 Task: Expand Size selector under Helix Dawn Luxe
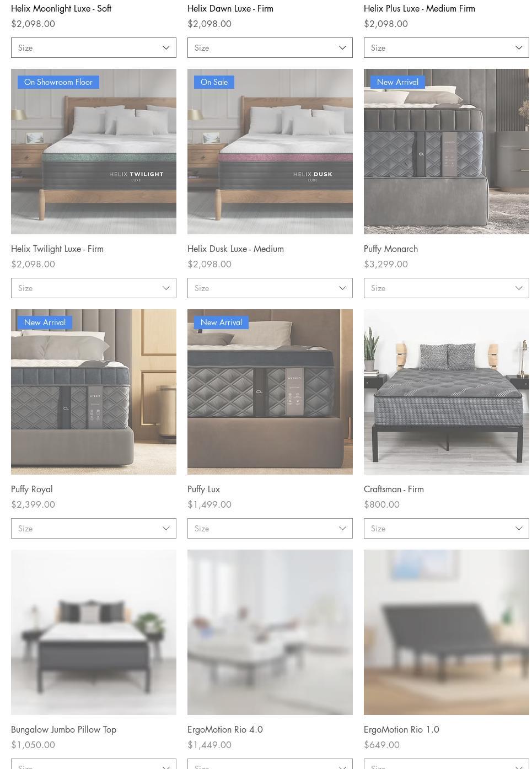[270, 48]
